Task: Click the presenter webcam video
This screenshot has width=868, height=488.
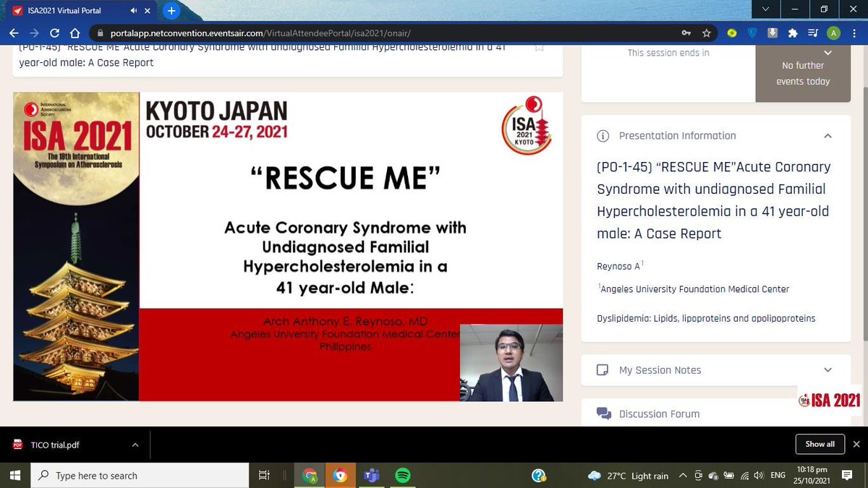Action: [x=511, y=362]
